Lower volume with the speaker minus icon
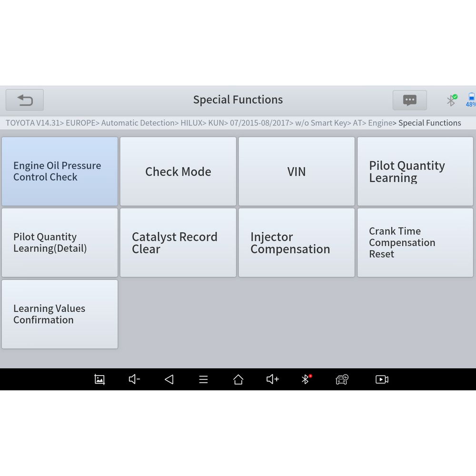 pos(134,379)
